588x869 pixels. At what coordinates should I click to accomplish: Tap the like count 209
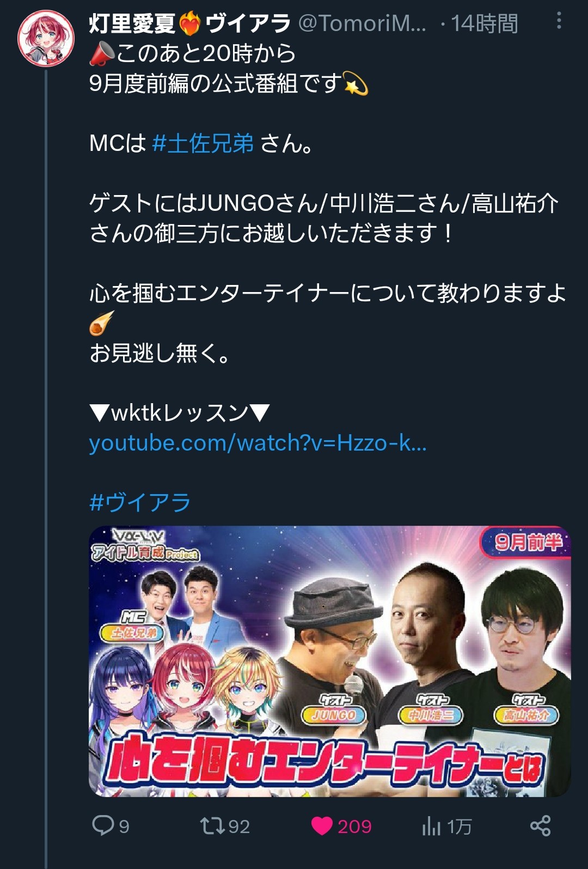pos(354,827)
